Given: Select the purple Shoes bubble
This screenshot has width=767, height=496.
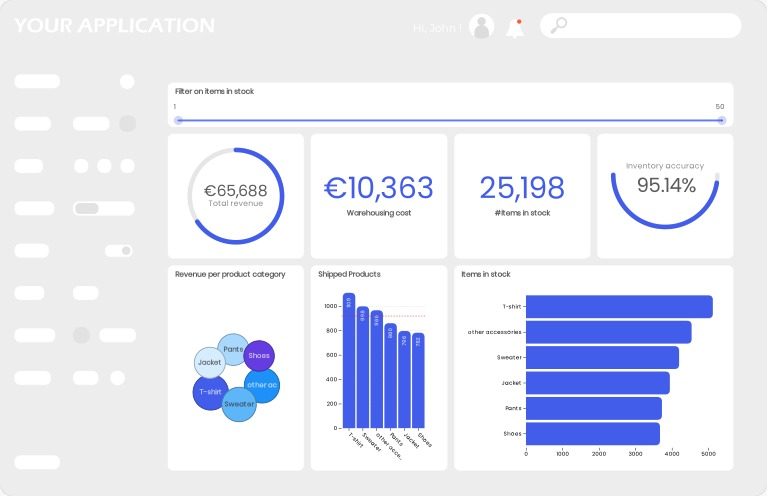Looking at the screenshot, I should tap(260, 355).
